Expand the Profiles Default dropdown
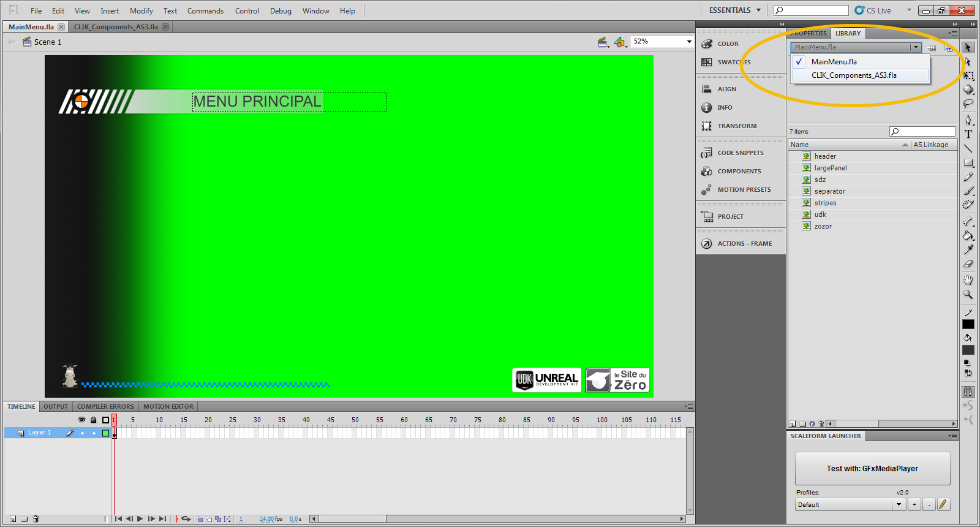This screenshot has height=527, width=980. tap(899, 505)
